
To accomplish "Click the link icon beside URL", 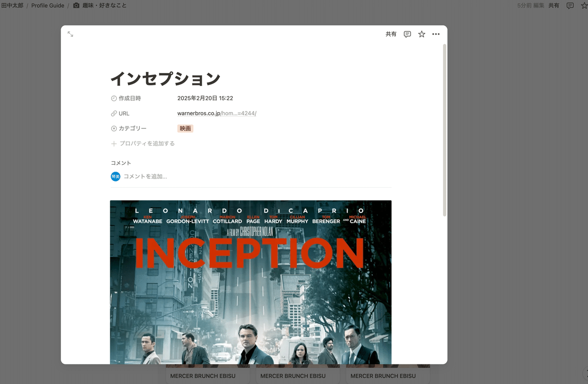I will [x=114, y=113].
